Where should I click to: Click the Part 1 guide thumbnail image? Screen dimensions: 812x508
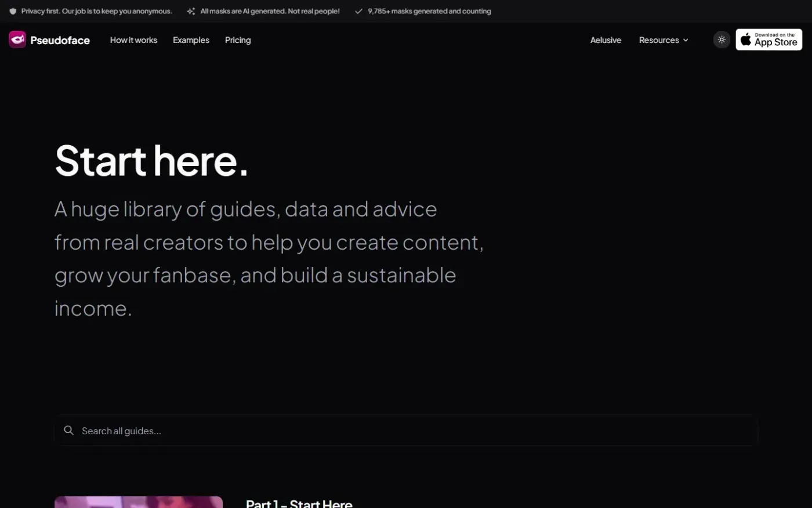coord(139,502)
